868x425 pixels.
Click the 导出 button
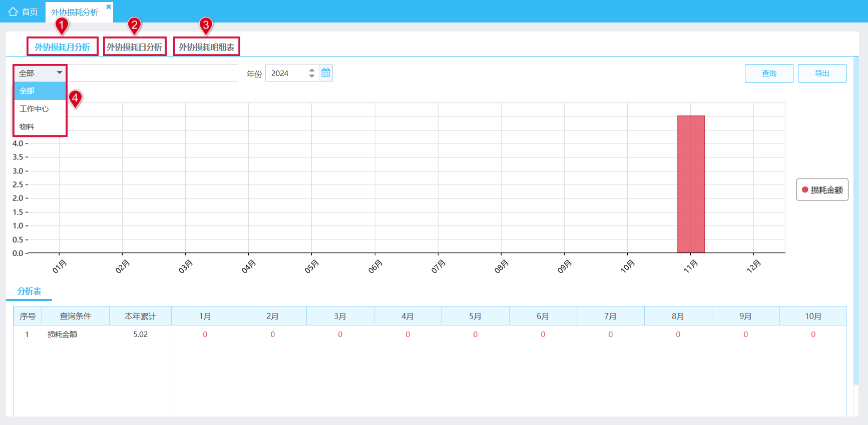coord(822,73)
